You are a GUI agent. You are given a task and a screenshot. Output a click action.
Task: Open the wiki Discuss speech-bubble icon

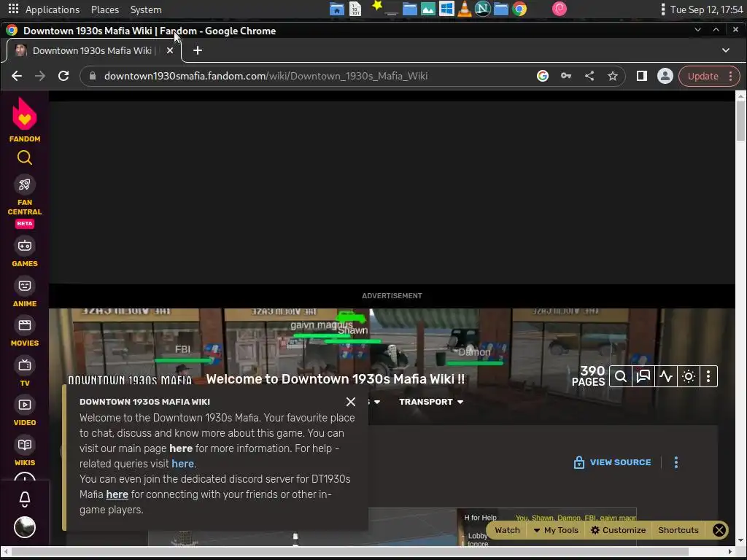point(643,377)
